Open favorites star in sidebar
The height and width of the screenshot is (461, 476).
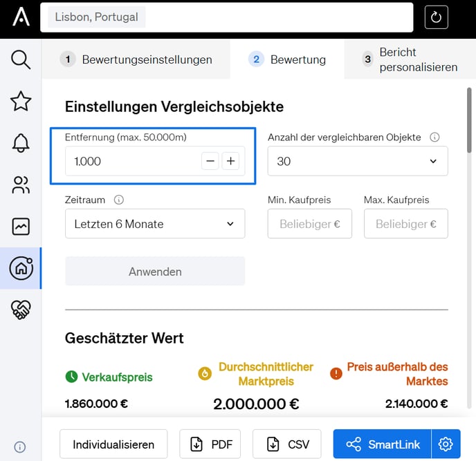[x=21, y=102]
